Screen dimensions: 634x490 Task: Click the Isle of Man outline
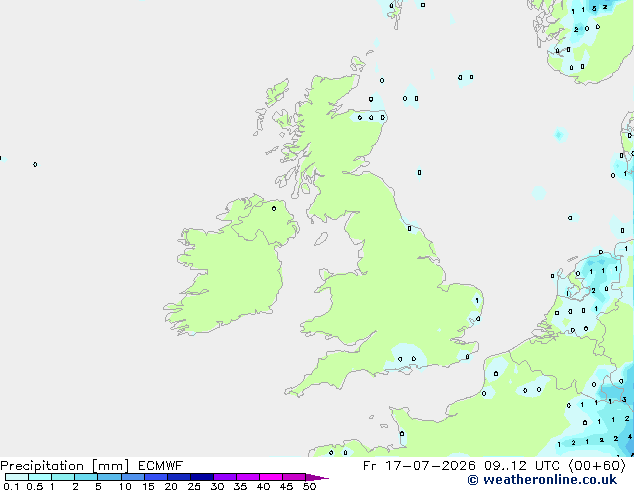[x=321, y=239]
